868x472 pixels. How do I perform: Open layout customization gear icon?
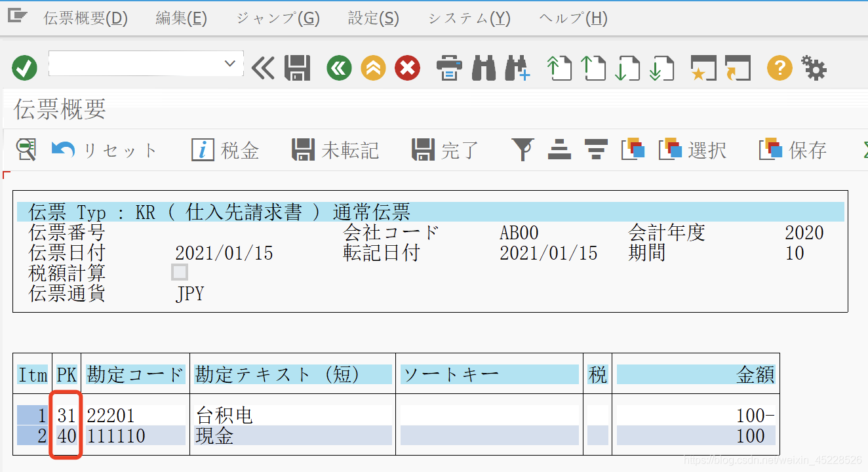[814, 68]
